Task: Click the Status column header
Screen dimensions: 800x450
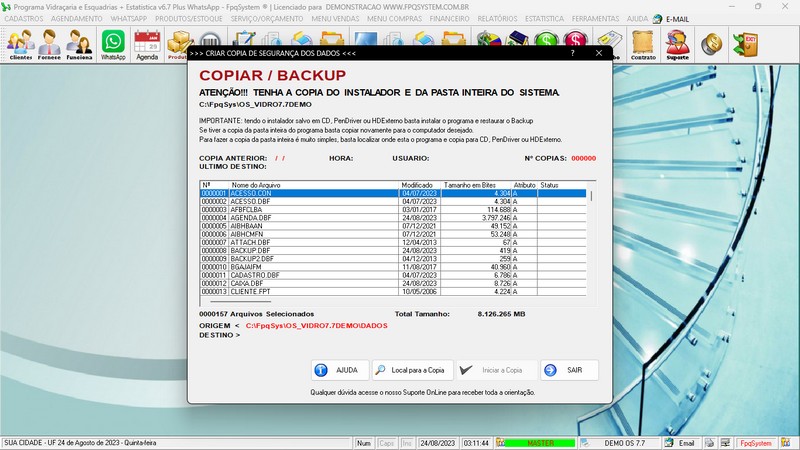Action: (562, 185)
